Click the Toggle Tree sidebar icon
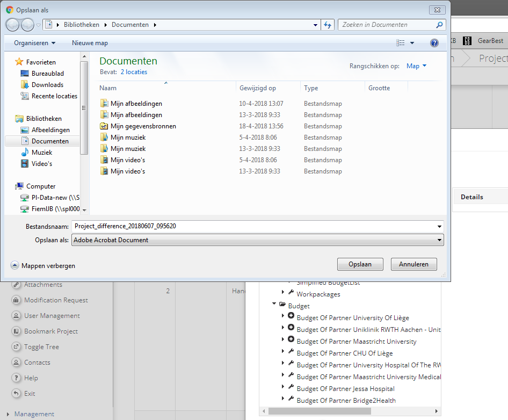The width and height of the screenshot is (508, 420). (16, 347)
